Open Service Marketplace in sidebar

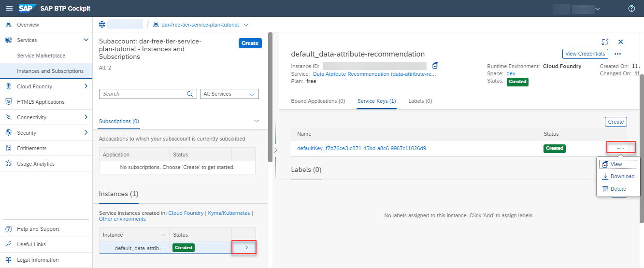click(41, 56)
